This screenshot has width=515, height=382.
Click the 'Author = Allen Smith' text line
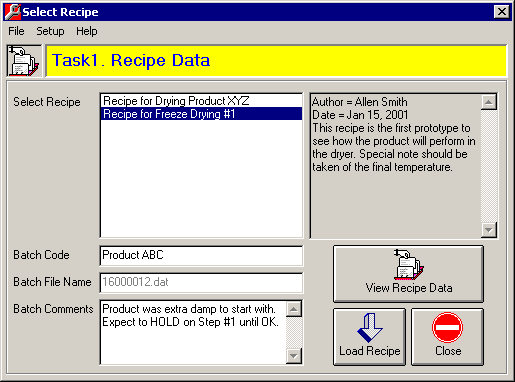360,102
